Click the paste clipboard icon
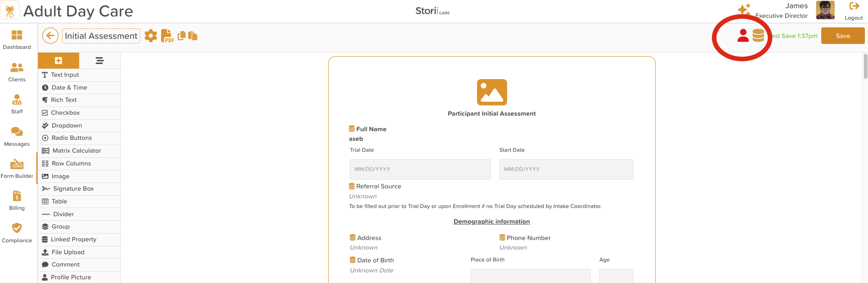The height and width of the screenshot is (283, 868). (193, 36)
